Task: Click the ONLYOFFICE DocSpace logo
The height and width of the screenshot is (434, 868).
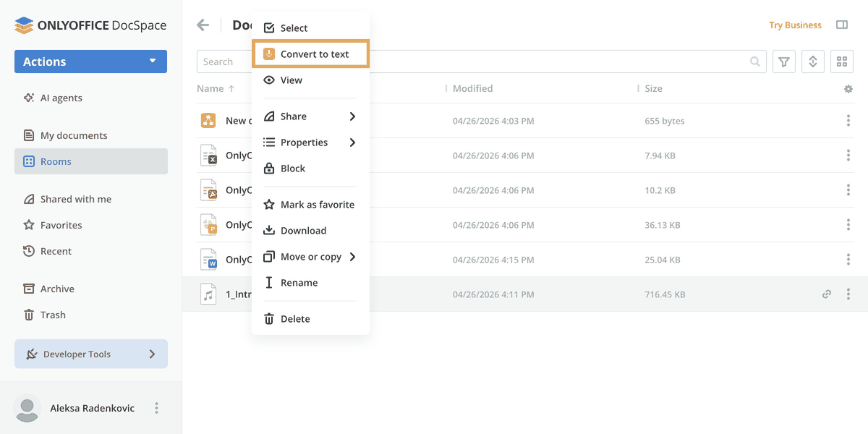Action: click(x=90, y=25)
